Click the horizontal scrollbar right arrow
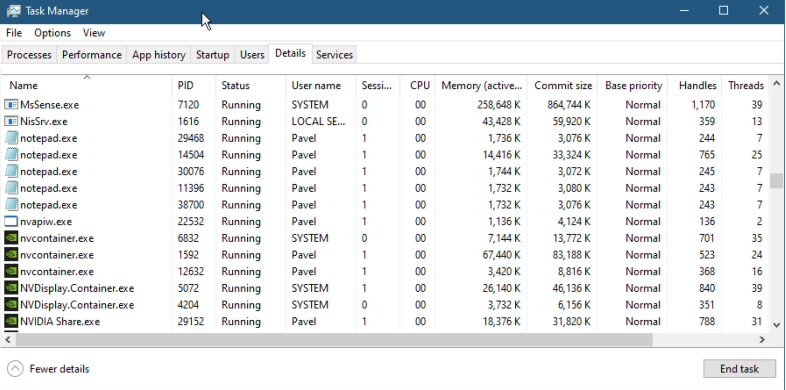The width and height of the screenshot is (786, 390). coord(762,339)
